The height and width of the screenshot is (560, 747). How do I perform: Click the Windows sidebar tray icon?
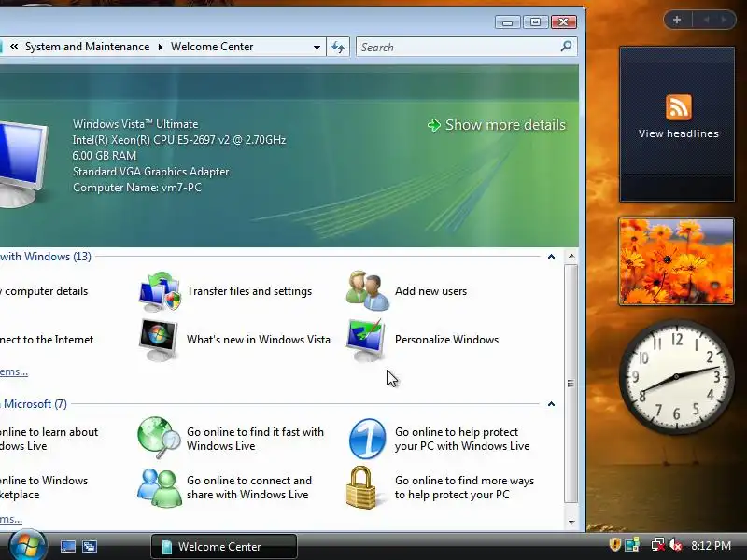[x=632, y=545]
